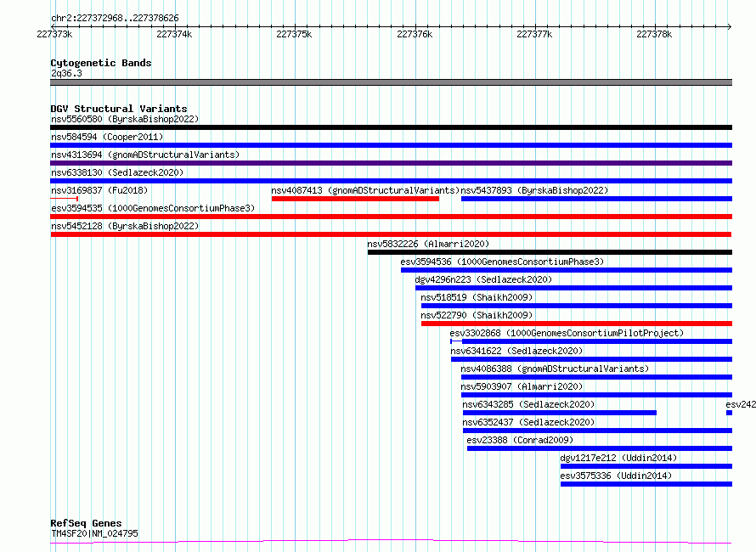Select nsv6343285 (Sedlazeck2020) label
756x552 pixels.
(x=528, y=404)
